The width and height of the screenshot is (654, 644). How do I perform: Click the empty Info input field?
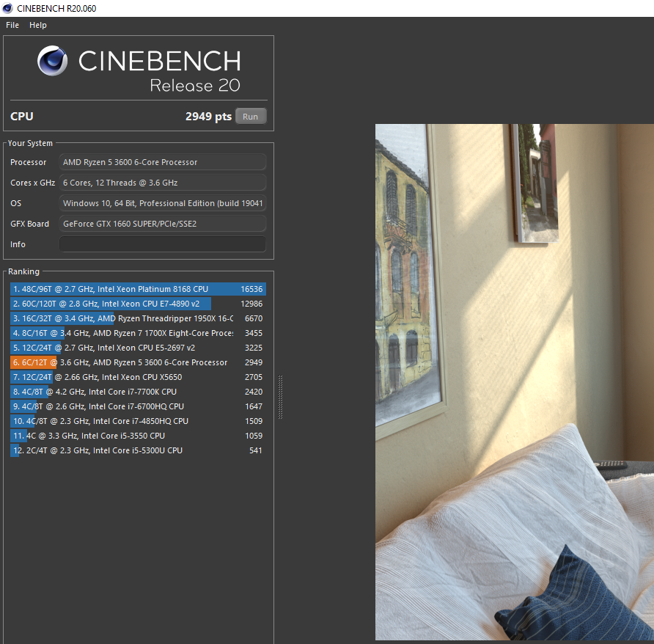[x=163, y=244]
